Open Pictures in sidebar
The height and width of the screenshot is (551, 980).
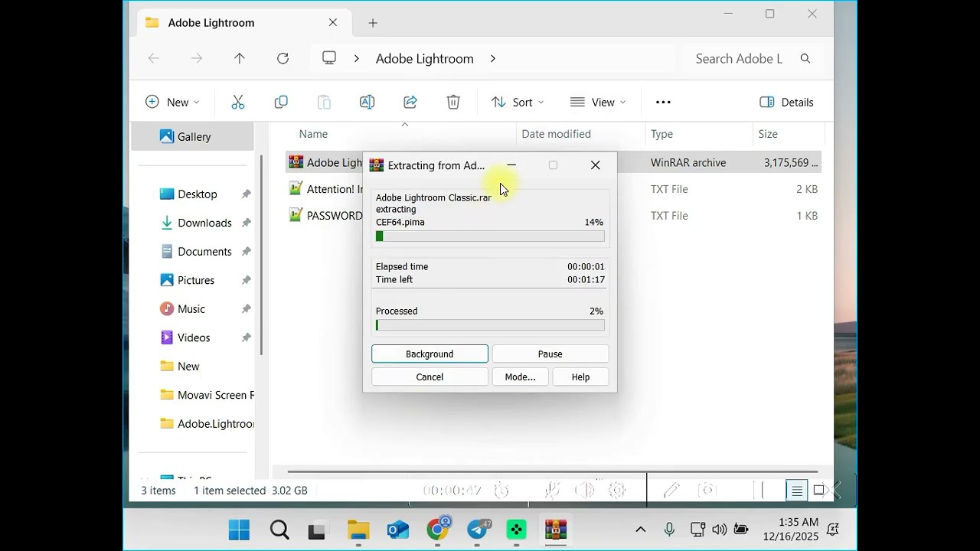198,280
